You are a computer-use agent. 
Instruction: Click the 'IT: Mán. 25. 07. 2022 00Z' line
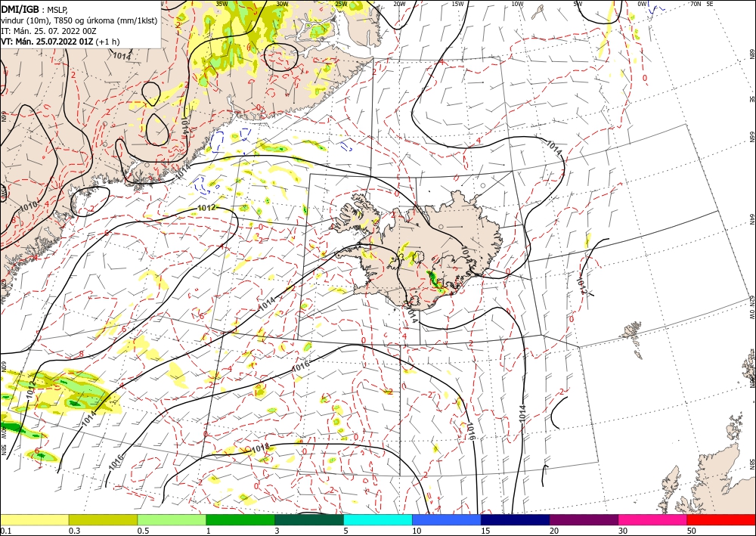click(x=48, y=30)
